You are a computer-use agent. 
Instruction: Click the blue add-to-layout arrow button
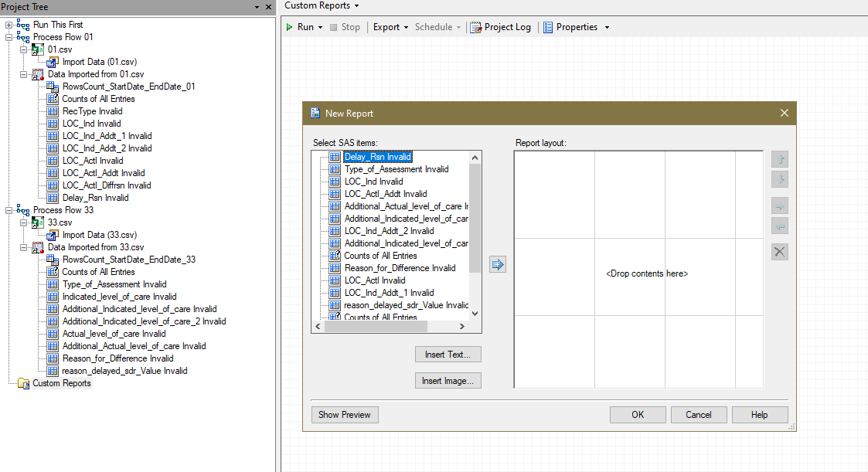[498, 265]
